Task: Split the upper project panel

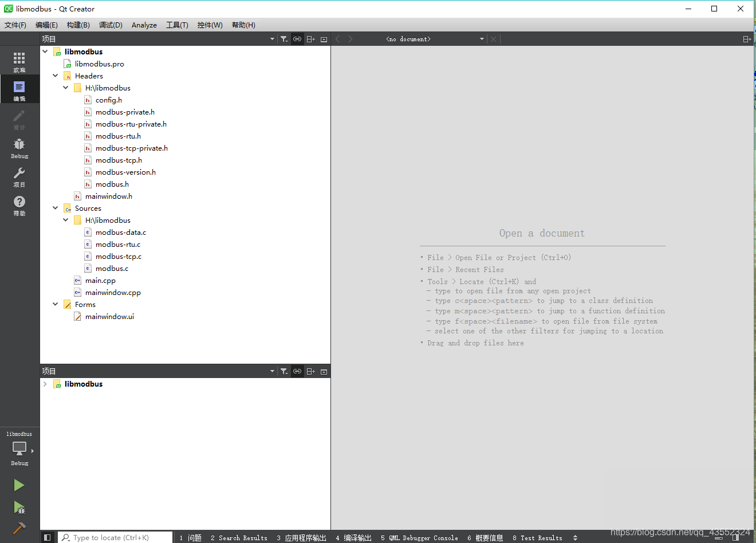Action: click(311, 39)
